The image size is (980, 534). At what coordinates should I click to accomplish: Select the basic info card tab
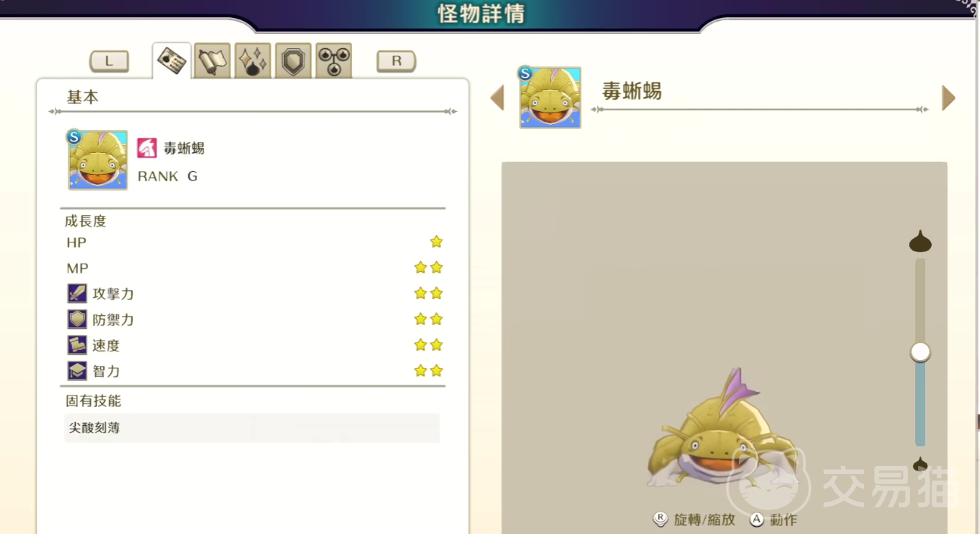pos(172,61)
